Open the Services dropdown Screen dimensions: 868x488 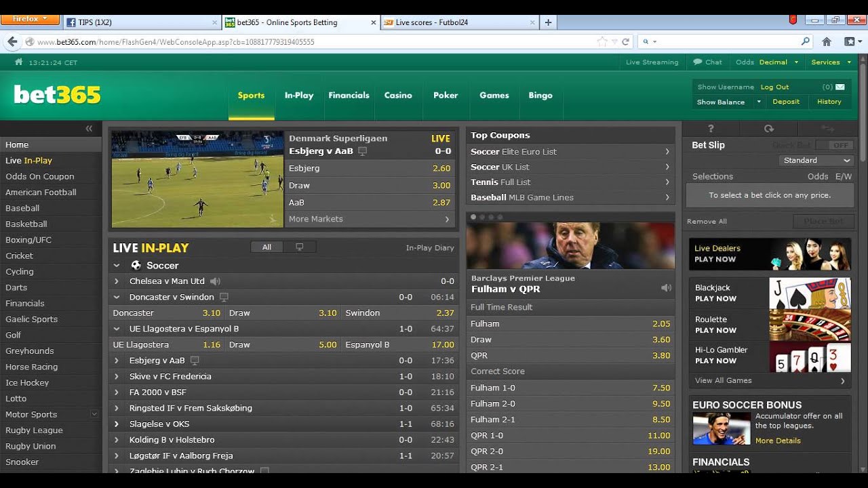[831, 62]
